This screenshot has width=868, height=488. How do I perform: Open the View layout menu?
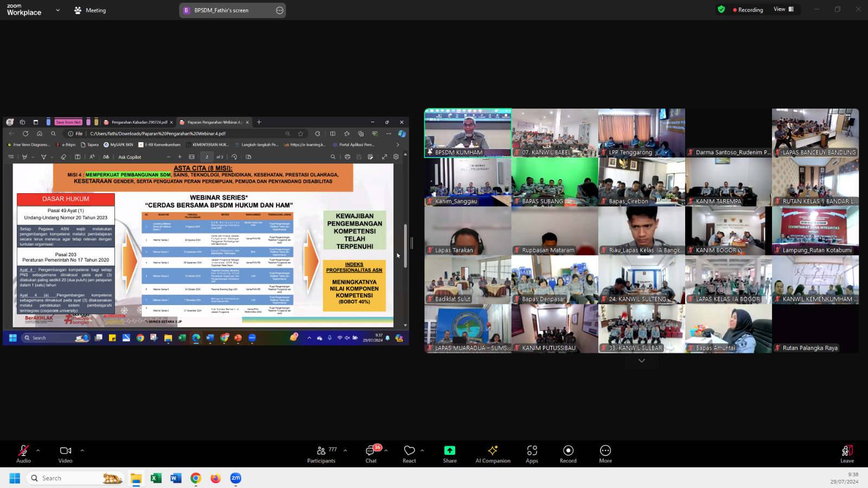783,9
